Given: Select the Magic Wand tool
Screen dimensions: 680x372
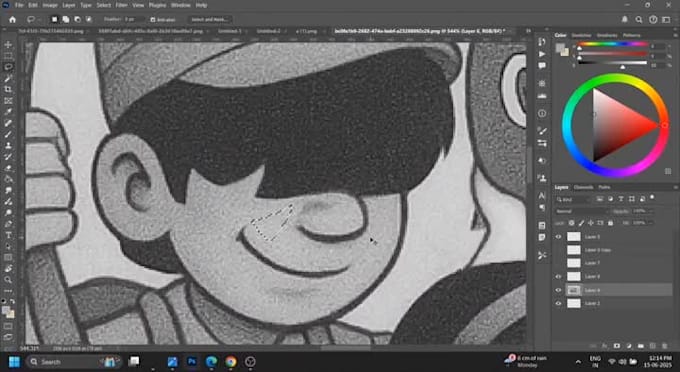Looking at the screenshot, I should pyautogui.click(x=8, y=78).
